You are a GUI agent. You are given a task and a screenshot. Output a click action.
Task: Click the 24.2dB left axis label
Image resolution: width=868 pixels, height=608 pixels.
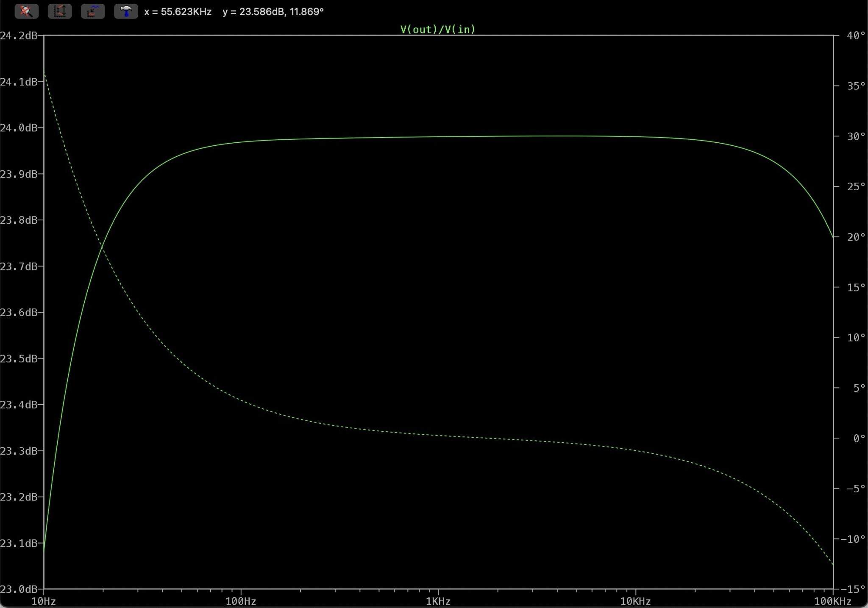point(19,36)
